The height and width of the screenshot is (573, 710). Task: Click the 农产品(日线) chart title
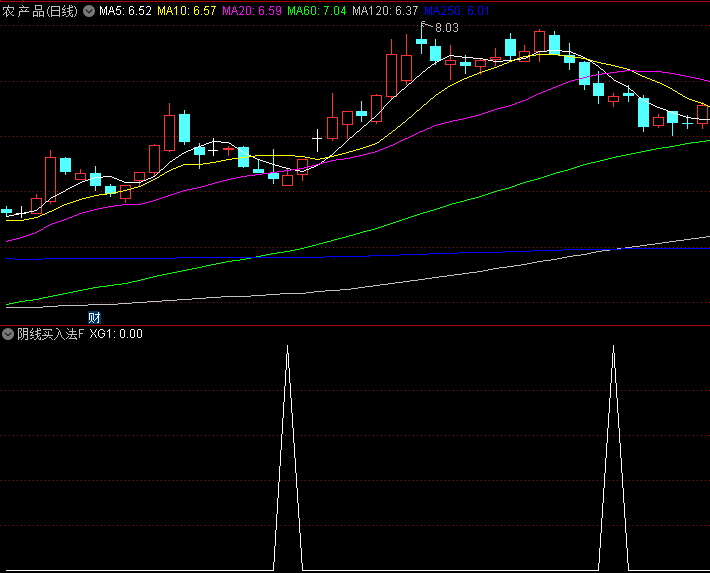41,11
